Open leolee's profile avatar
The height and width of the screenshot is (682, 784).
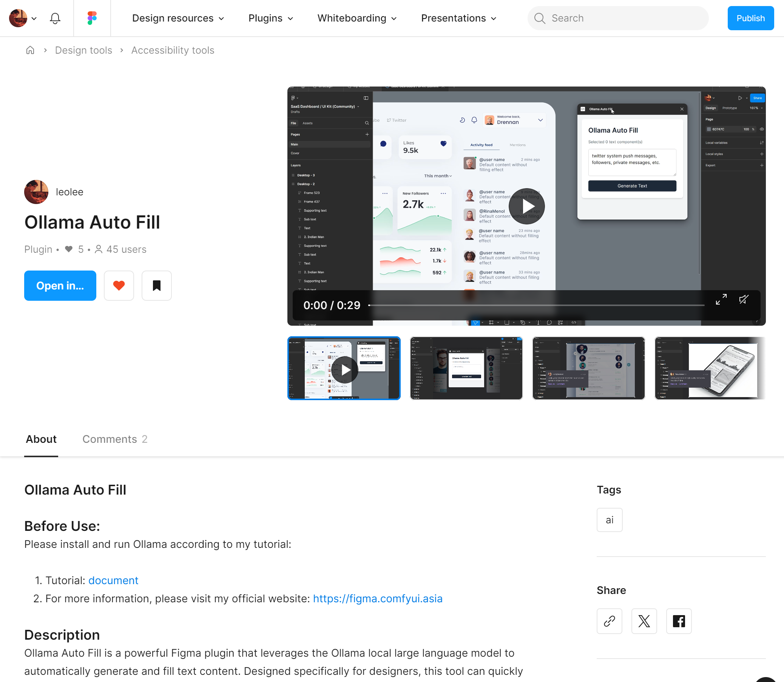point(36,192)
